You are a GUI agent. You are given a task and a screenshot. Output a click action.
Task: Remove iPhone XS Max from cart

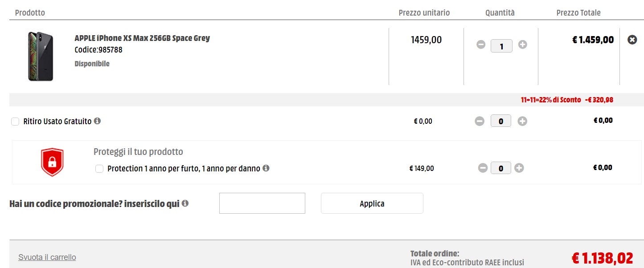(x=632, y=40)
